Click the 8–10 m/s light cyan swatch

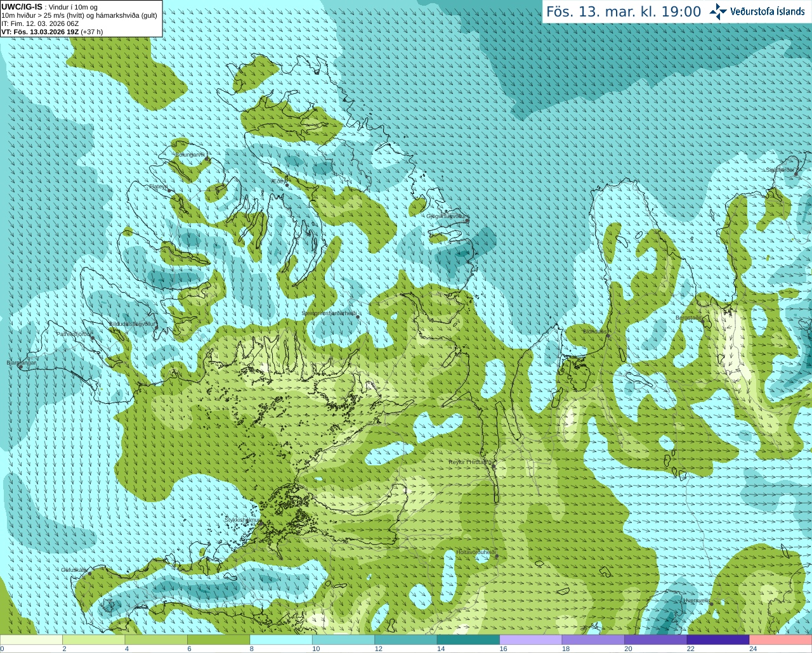(x=281, y=640)
